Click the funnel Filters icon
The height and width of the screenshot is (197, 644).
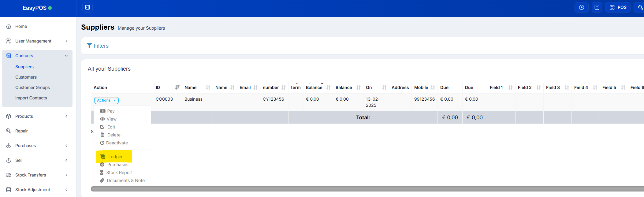89,46
